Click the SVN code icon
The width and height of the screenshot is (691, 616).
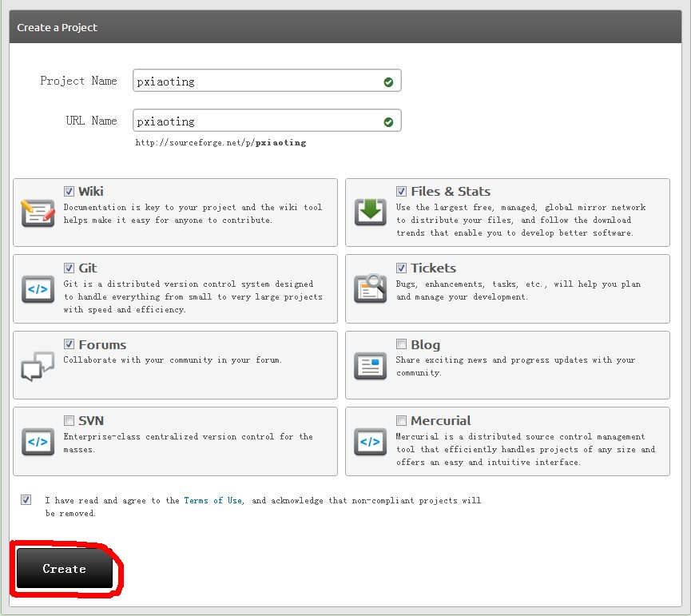[38, 442]
